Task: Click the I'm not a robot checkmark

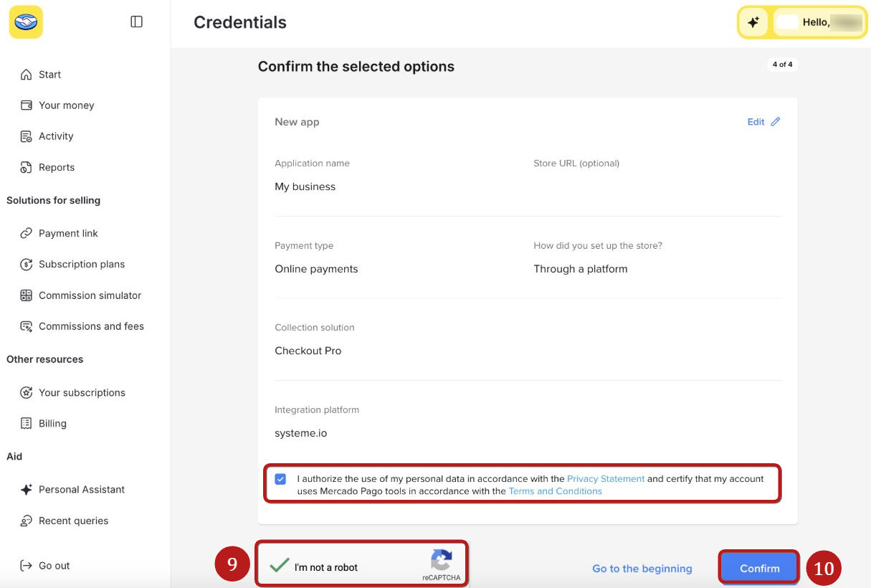Action: (x=280, y=566)
